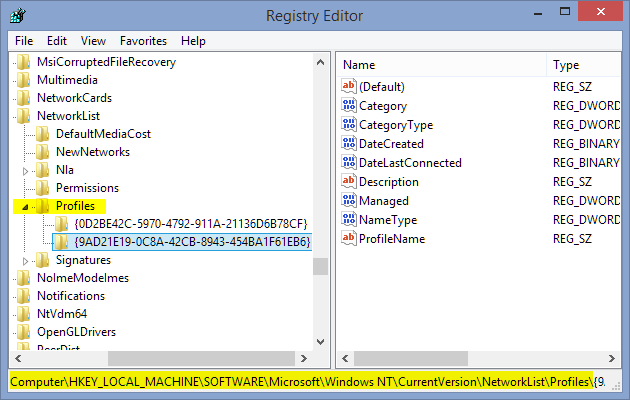Select the {0D2BE42C-5970-4792-911A-21136D6B78CF} key
This screenshot has width=630, height=400.
coord(191,224)
